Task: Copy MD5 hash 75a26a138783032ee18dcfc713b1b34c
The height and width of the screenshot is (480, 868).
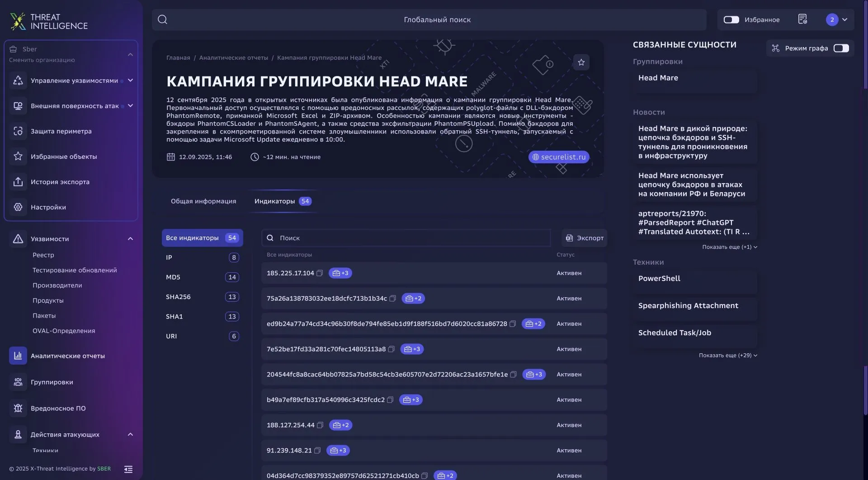Action: click(393, 299)
